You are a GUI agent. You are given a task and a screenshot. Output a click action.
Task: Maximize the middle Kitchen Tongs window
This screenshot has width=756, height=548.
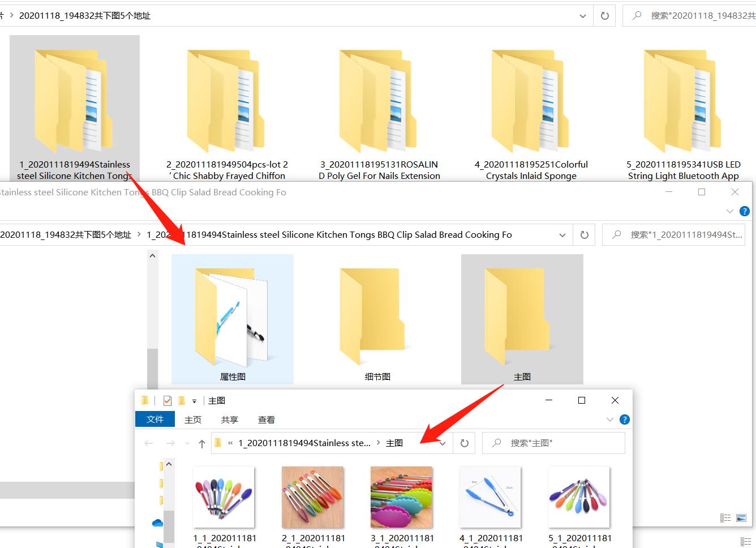(x=702, y=192)
